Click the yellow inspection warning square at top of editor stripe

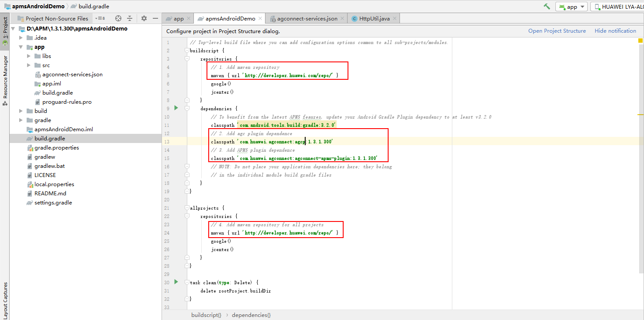(641, 41)
